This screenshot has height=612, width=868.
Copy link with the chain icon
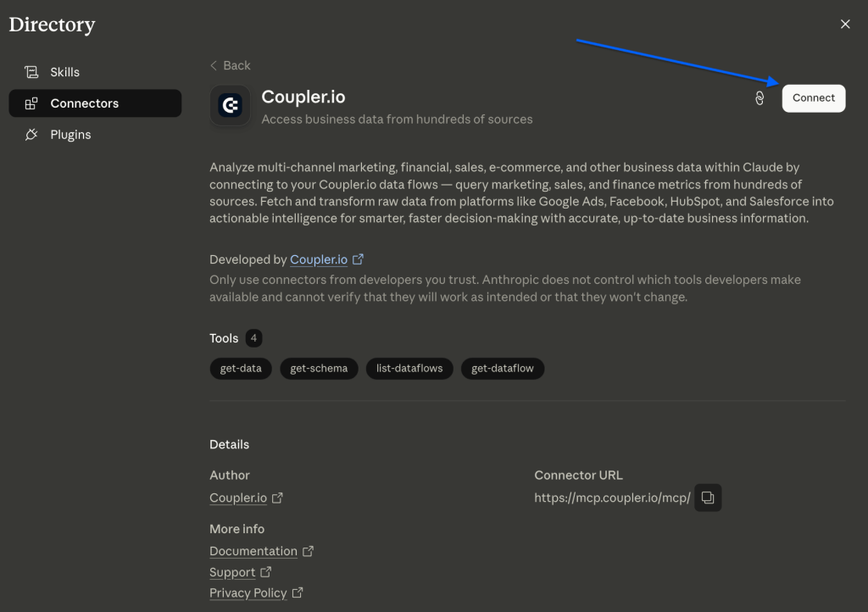[759, 98]
